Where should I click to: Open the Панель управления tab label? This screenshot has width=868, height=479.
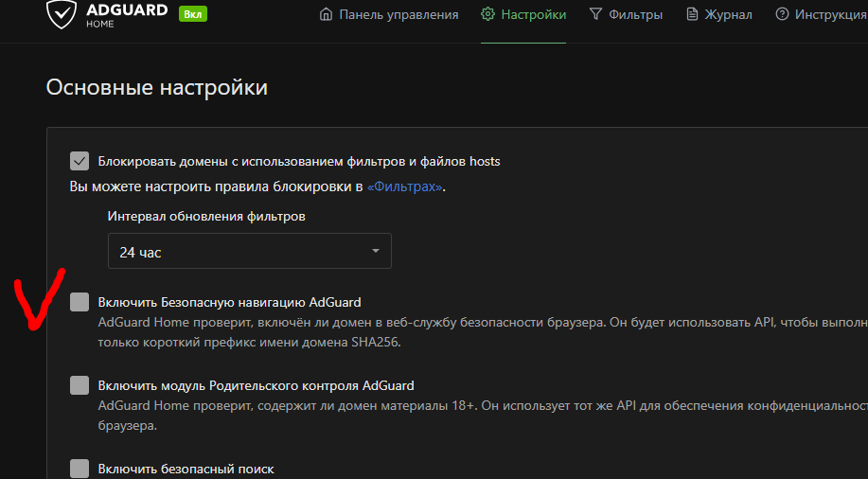(399, 14)
